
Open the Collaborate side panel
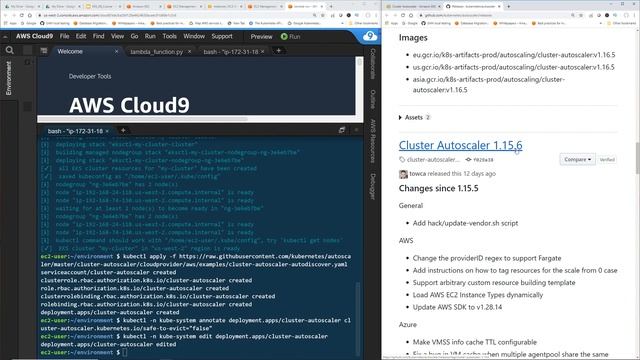click(x=373, y=64)
